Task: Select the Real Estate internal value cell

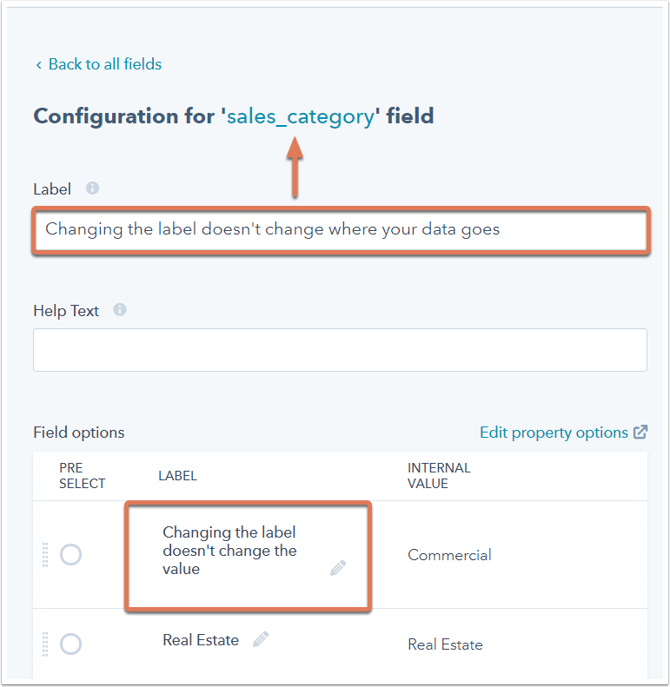Action: point(445,645)
